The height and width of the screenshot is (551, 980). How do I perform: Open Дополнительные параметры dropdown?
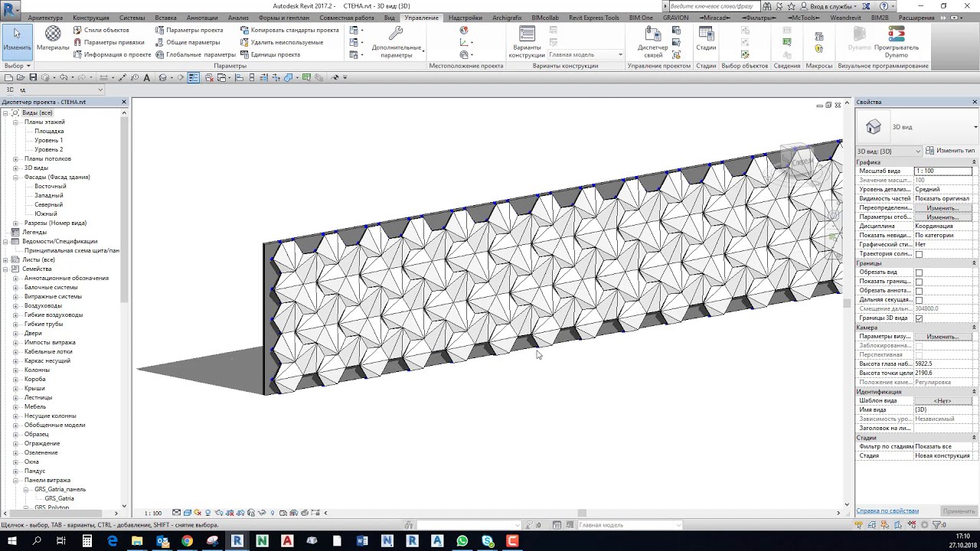tap(397, 41)
